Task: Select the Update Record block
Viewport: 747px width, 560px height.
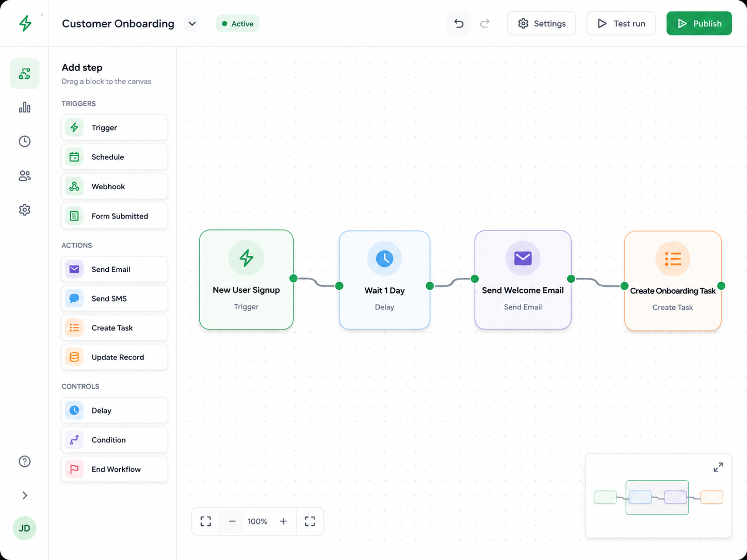Action: coord(115,357)
